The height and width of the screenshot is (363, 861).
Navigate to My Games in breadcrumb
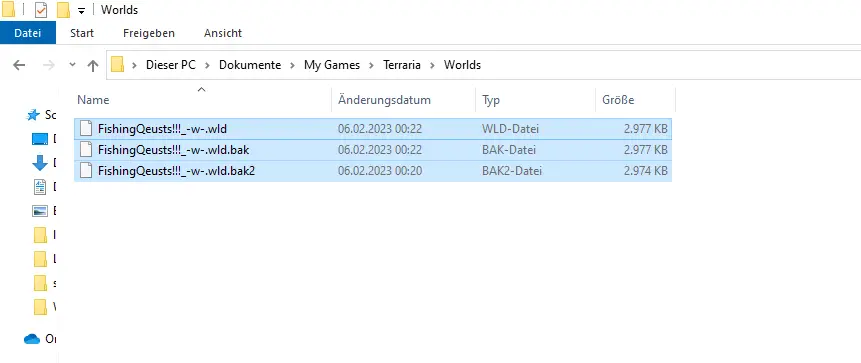[x=332, y=65]
